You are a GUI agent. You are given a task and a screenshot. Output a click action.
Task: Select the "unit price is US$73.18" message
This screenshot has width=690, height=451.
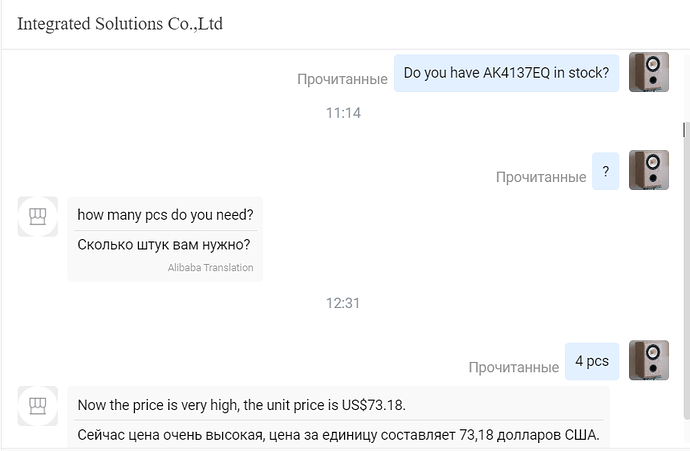pyautogui.click(x=241, y=405)
